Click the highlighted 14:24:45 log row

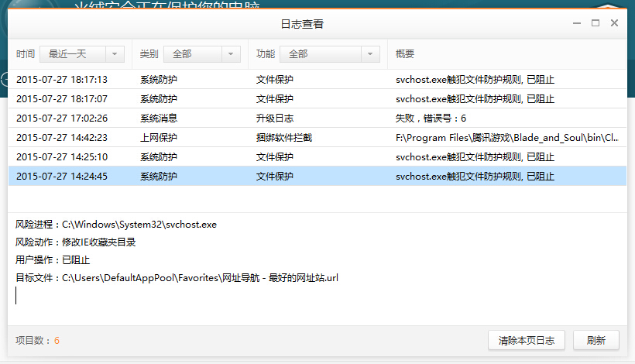pyautogui.click(x=310, y=176)
